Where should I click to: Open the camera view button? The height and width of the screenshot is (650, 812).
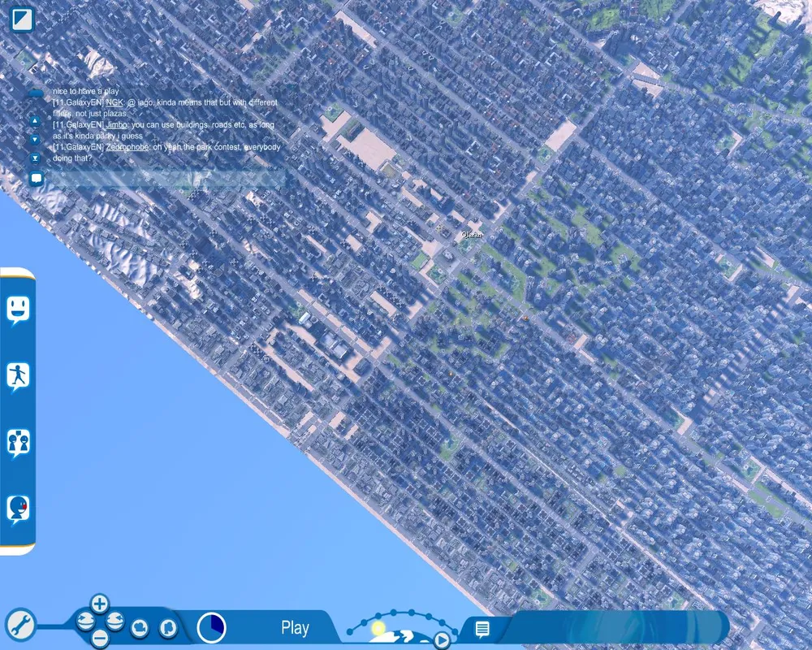(x=140, y=628)
